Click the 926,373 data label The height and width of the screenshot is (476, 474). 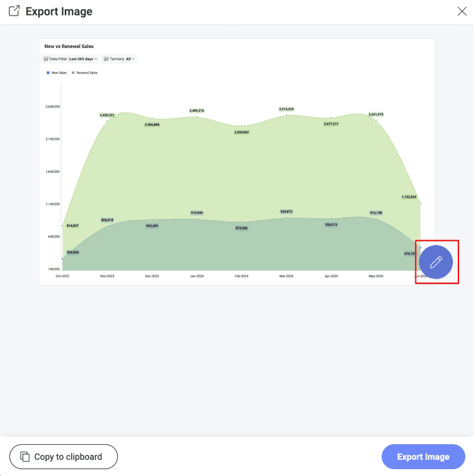(331, 225)
